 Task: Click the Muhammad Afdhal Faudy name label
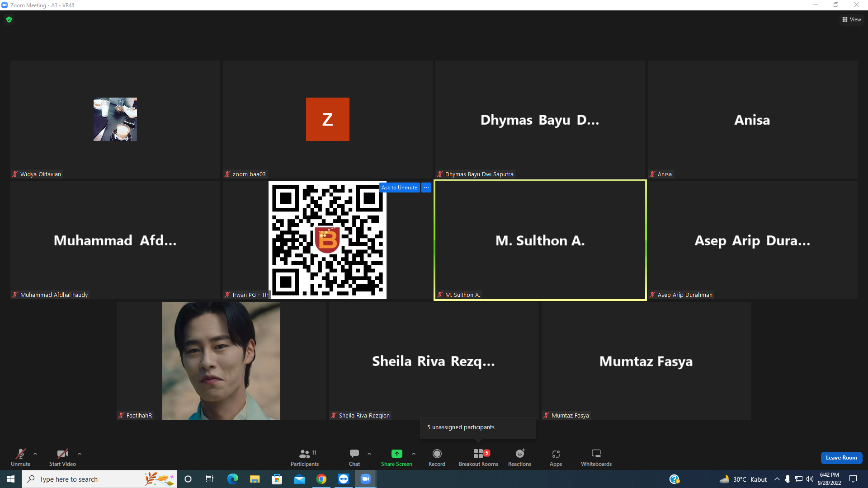pyautogui.click(x=54, y=295)
